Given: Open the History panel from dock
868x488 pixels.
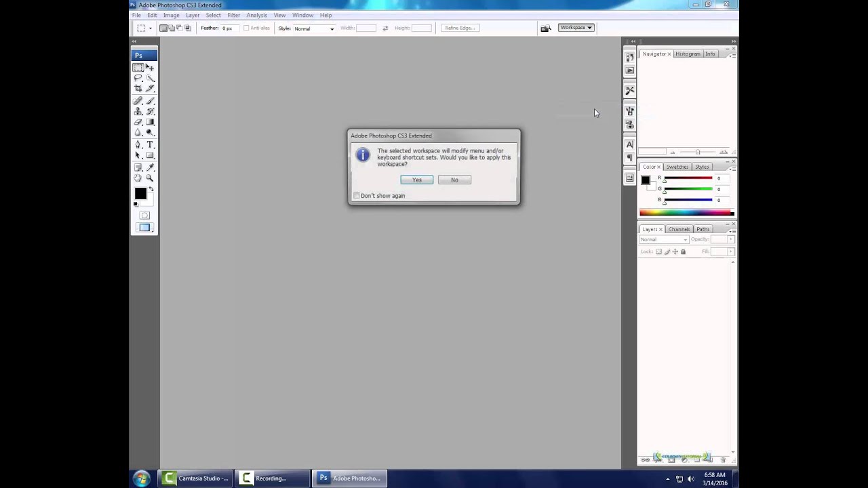Looking at the screenshot, I should coord(630,58).
